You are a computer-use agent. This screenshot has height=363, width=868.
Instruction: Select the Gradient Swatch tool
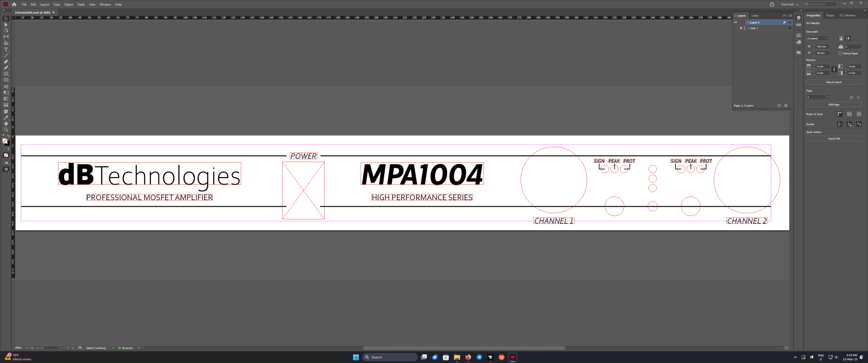pos(6,99)
